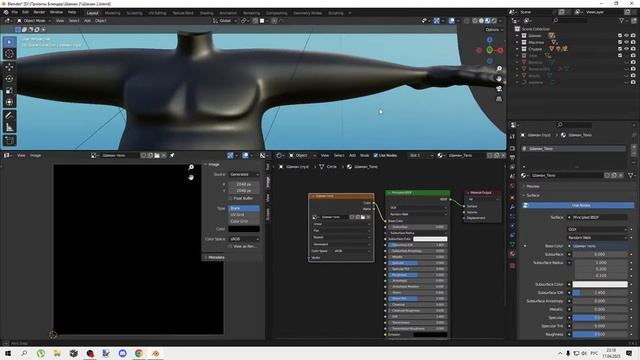Switch to the UV Editing workspace tab

coord(157,13)
